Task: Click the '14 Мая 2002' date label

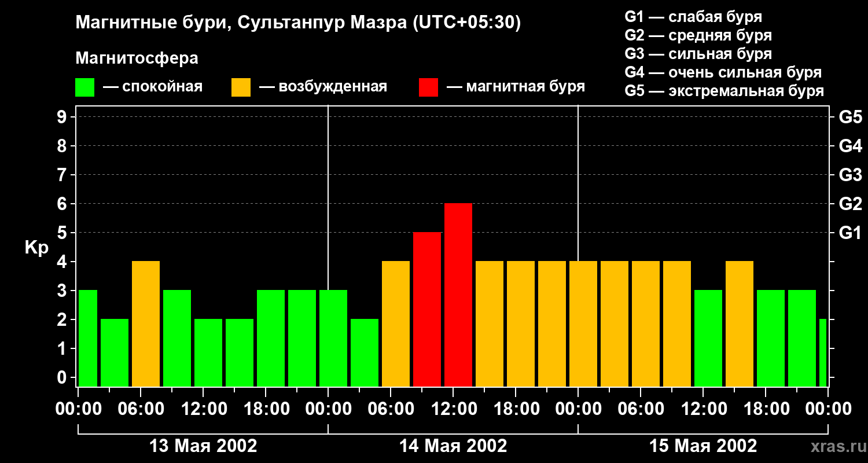Action: point(453,446)
